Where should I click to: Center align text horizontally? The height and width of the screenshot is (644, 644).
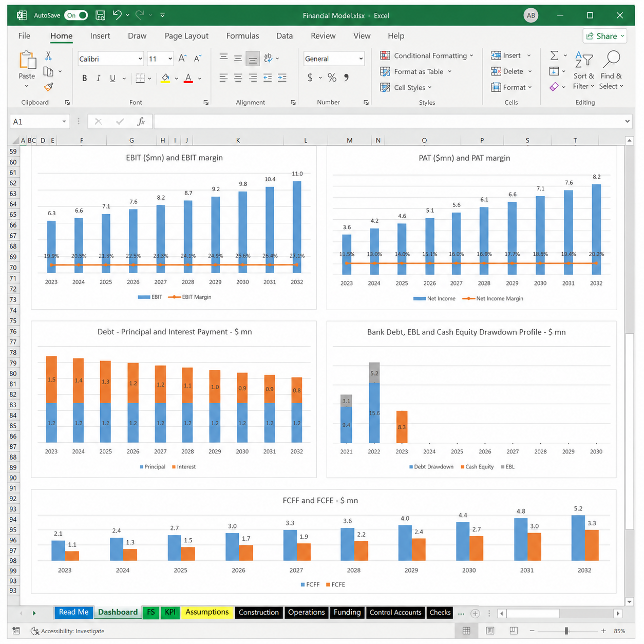(x=238, y=78)
